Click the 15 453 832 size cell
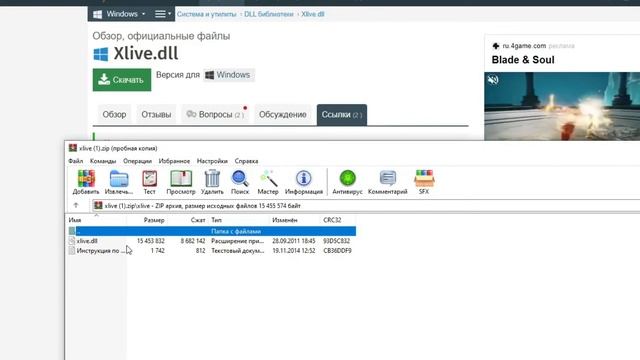 point(151,241)
